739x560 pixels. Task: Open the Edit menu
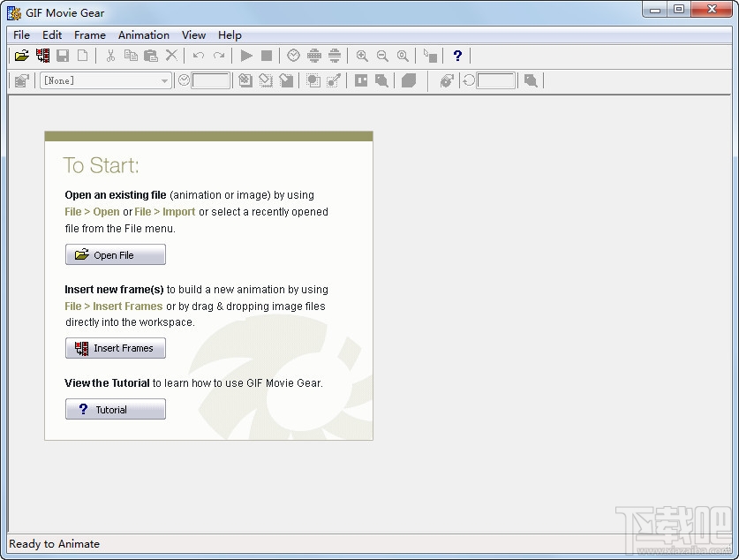click(x=52, y=34)
